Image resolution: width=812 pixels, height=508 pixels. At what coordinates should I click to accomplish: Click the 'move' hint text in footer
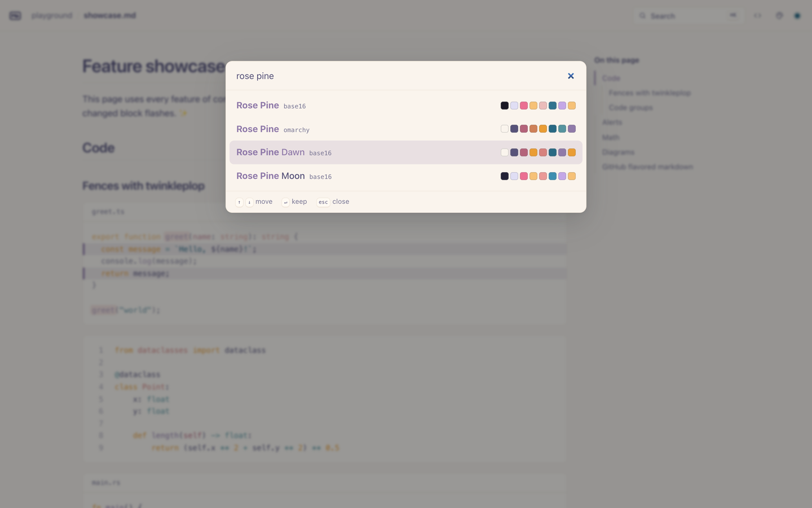264,202
